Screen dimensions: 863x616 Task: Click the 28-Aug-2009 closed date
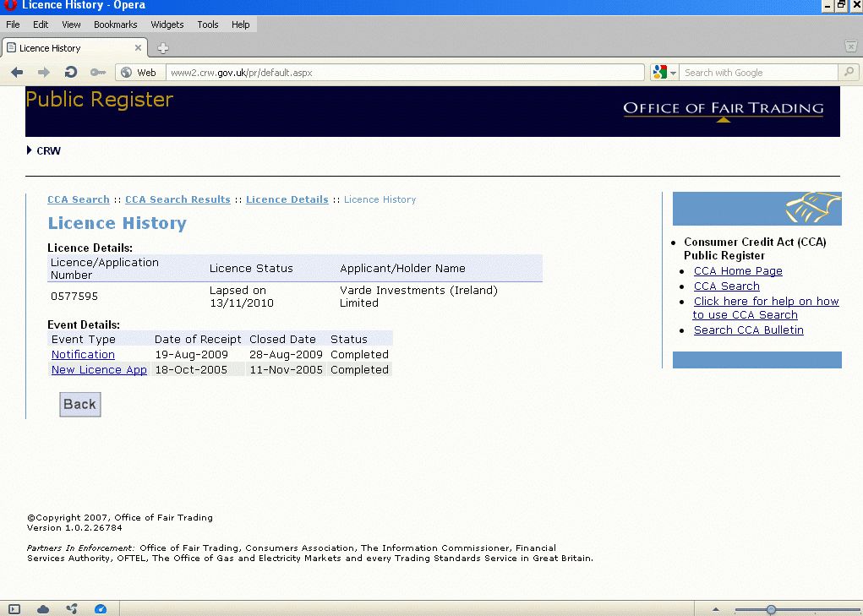click(x=286, y=355)
